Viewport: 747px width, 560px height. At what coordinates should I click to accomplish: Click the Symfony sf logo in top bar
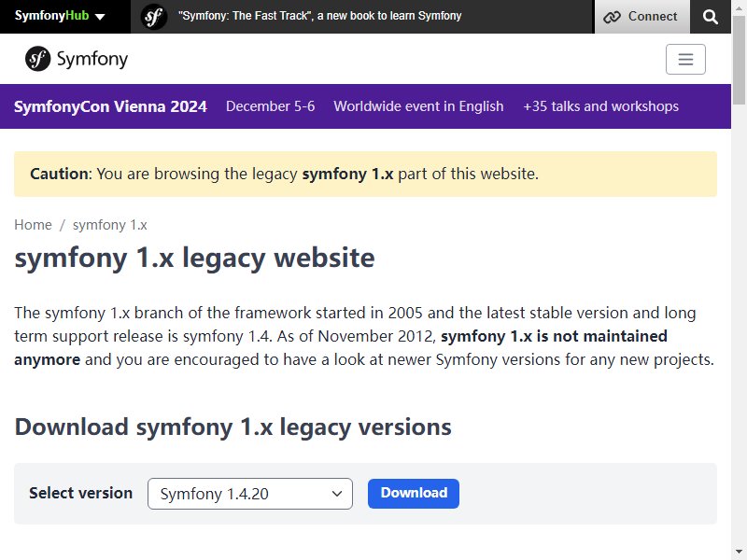153,17
